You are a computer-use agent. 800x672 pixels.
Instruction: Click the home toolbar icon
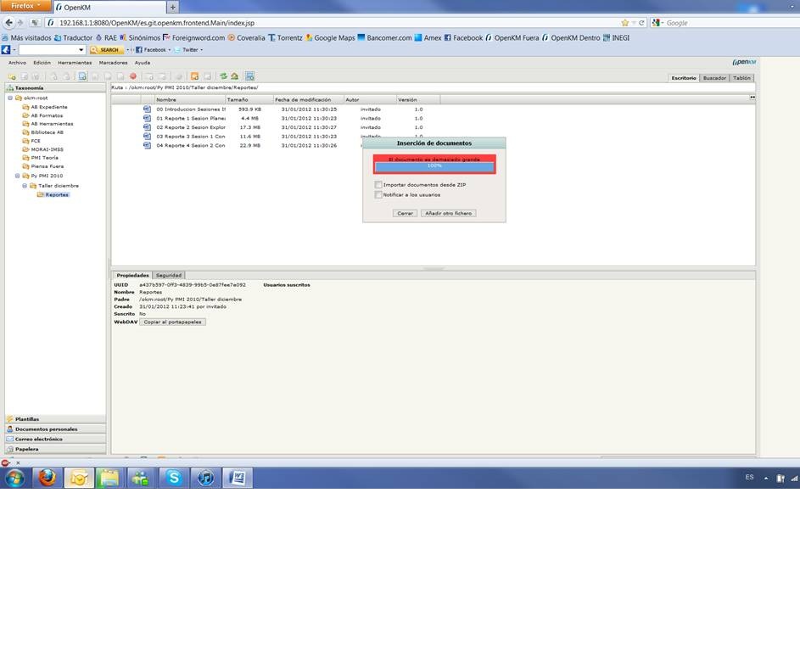[x=234, y=78]
